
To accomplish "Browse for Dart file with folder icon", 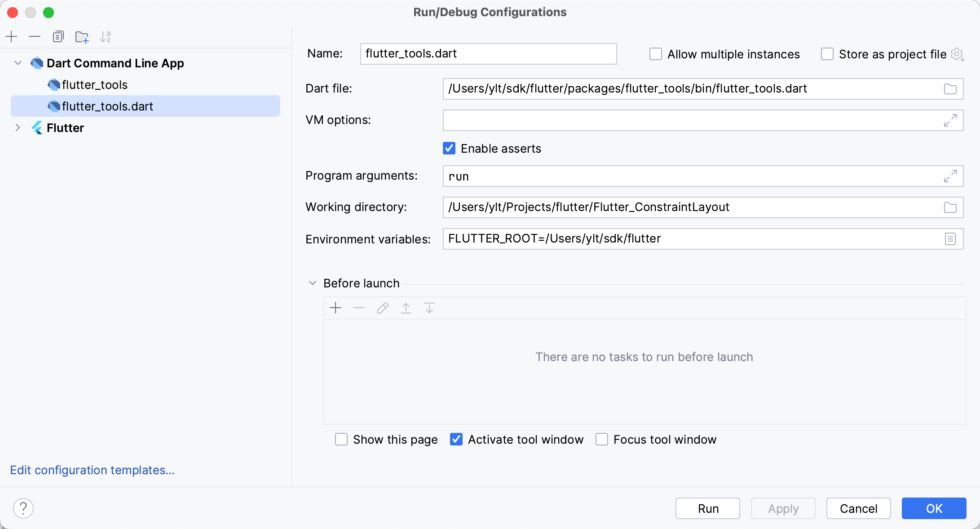I will [950, 89].
